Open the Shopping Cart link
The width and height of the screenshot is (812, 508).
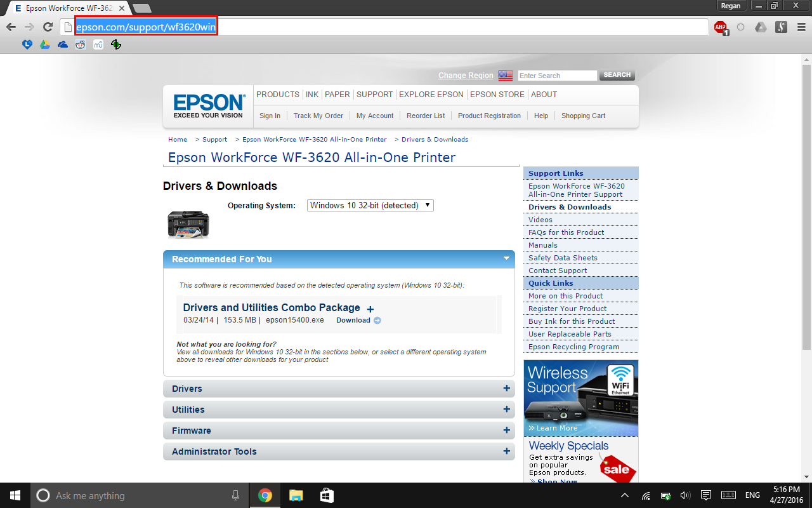[583, 116]
